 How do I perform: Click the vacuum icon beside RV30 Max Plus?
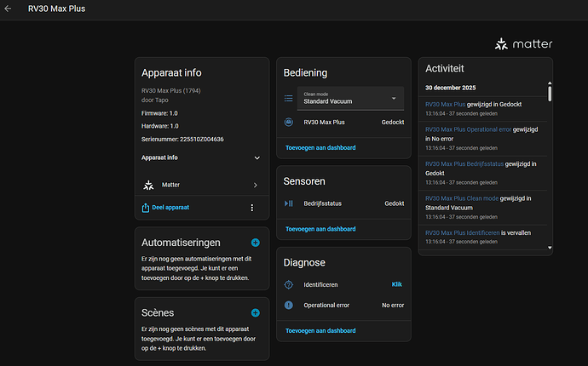coord(288,122)
